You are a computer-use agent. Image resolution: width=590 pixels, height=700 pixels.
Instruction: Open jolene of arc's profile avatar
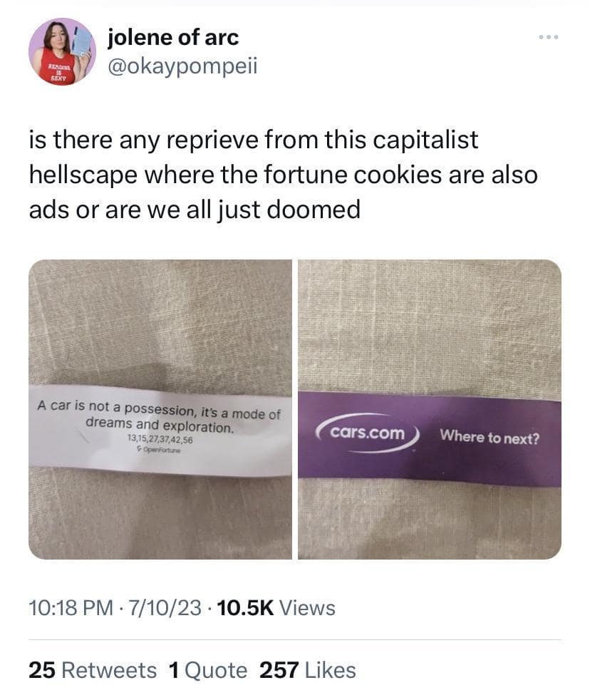click(63, 51)
